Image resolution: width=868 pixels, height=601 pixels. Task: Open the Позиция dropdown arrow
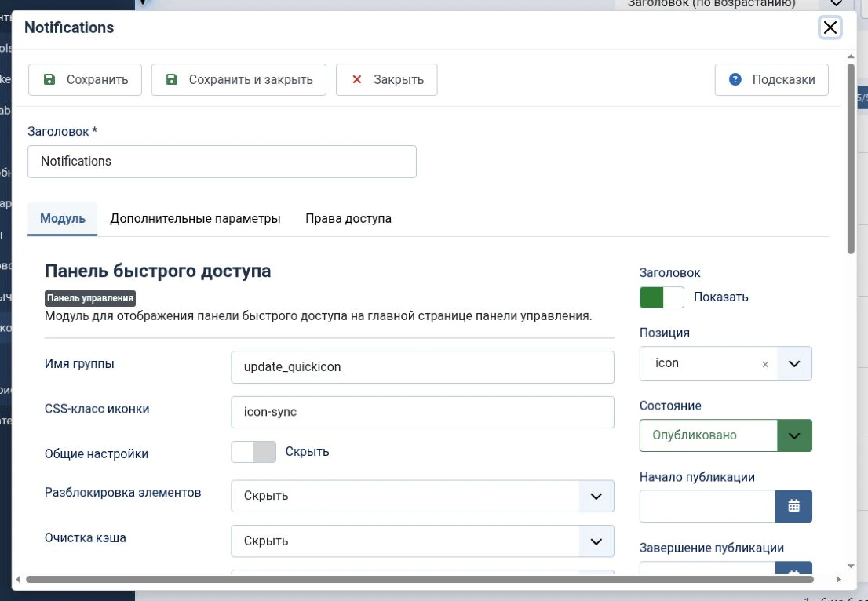793,363
